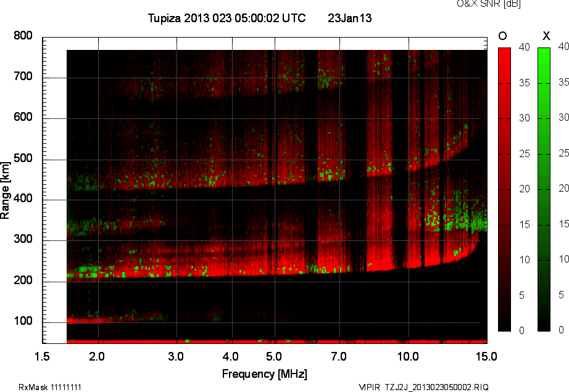Click the green X-mode SNR color bar
The height and width of the screenshot is (392, 569).
(544, 189)
